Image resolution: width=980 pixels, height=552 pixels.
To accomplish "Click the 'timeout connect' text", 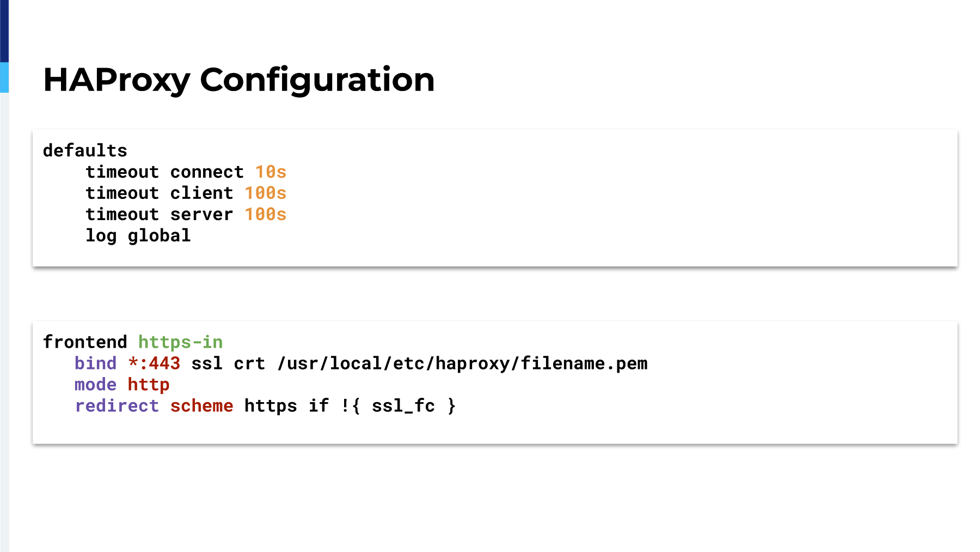I will tap(164, 172).
